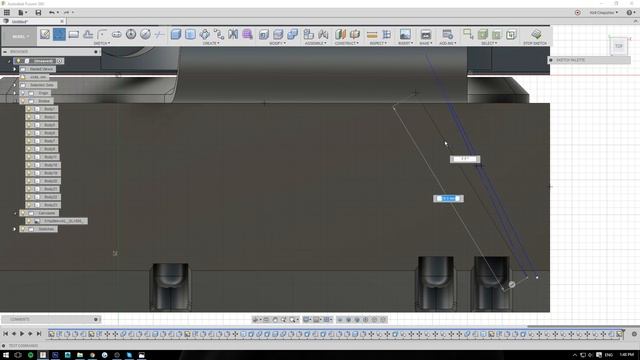Select the slot sketch tool icon

pyautogui.click(x=117, y=34)
